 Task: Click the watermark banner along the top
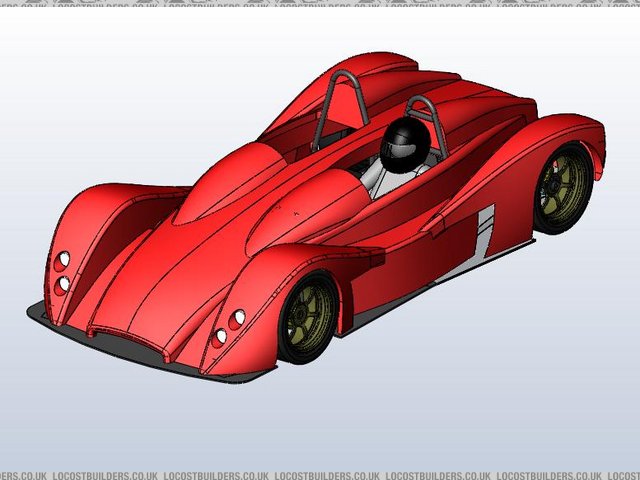[x=320, y=5]
